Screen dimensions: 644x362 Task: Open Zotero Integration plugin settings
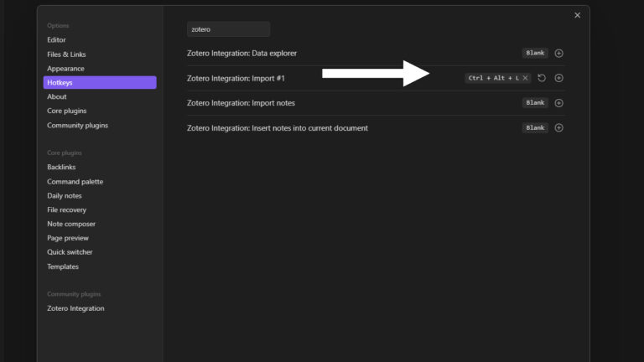75,308
